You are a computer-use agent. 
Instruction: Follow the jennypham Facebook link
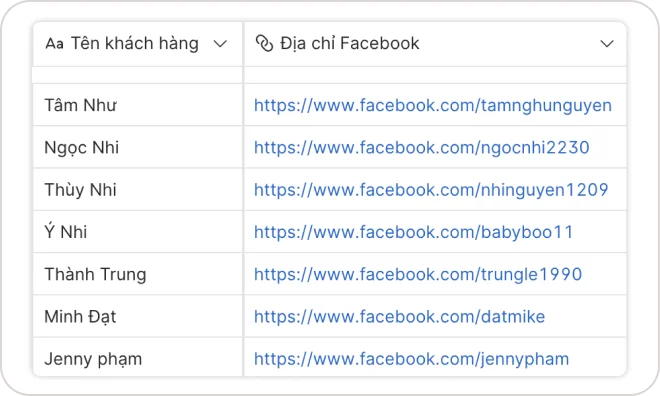click(411, 359)
